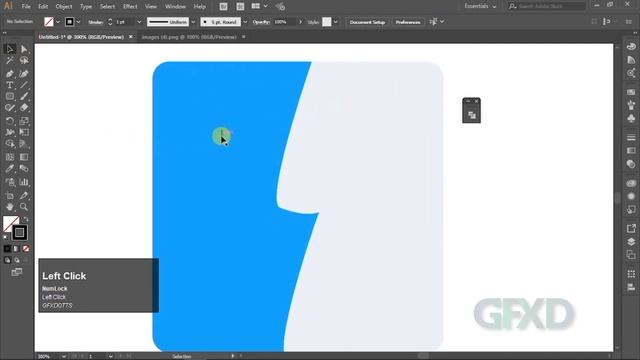The height and width of the screenshot is (360, 640).
Task: Set paint mode to None
Action: point(26,249)
